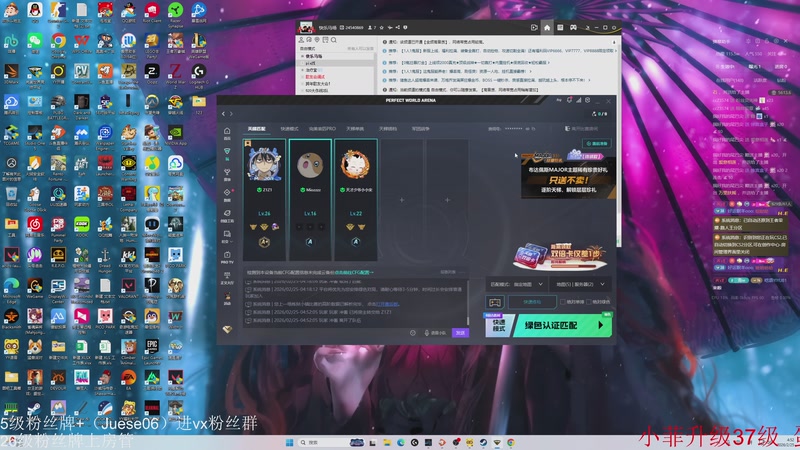Click the purple send button in arena chat

[x=460, y=333]
